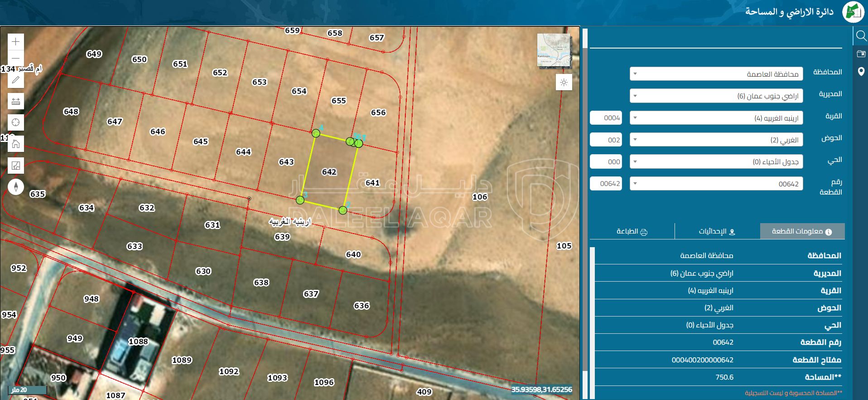The width and height of the screenshot is (868, 400).
Task: Expand the المحافظة governorate dropdown
Action: click(716, 74)
